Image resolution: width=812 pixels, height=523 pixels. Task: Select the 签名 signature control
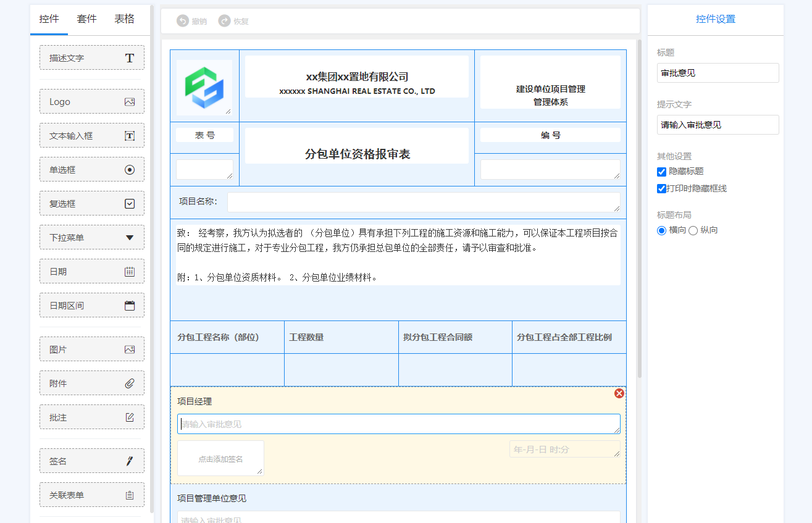[91, 460]
